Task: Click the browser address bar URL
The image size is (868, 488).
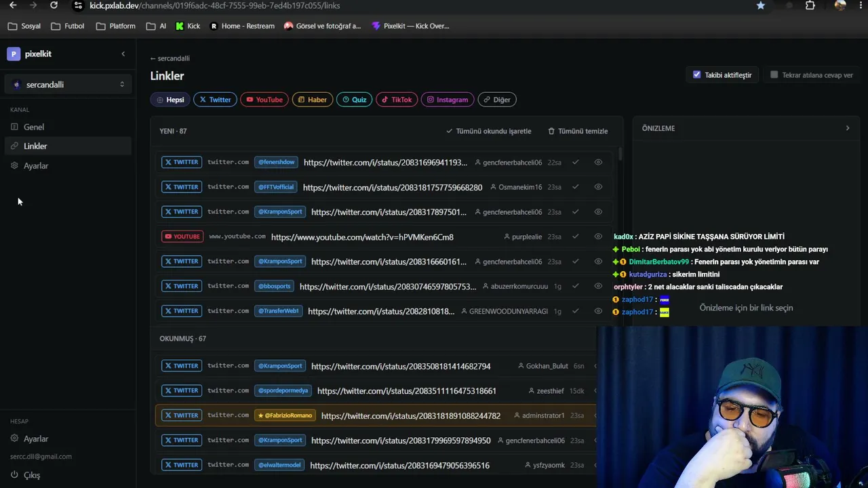Action: [x=215, y=5]
